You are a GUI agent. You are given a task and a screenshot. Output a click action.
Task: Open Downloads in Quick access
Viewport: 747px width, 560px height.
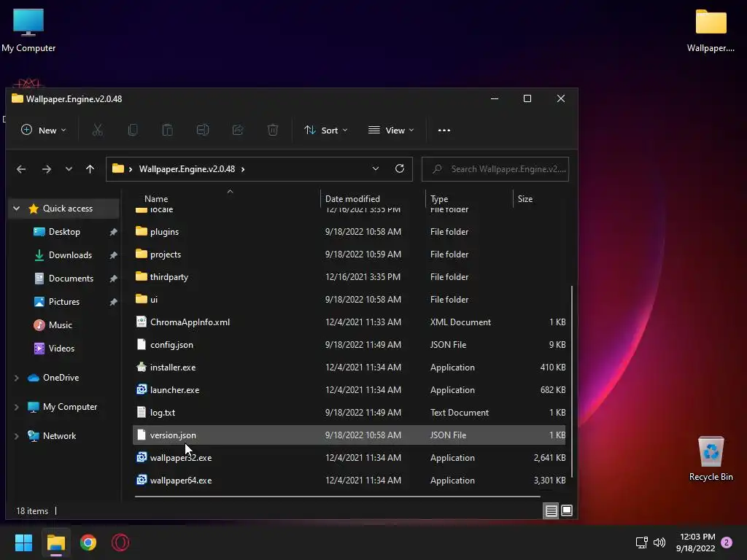coord(70,255)
